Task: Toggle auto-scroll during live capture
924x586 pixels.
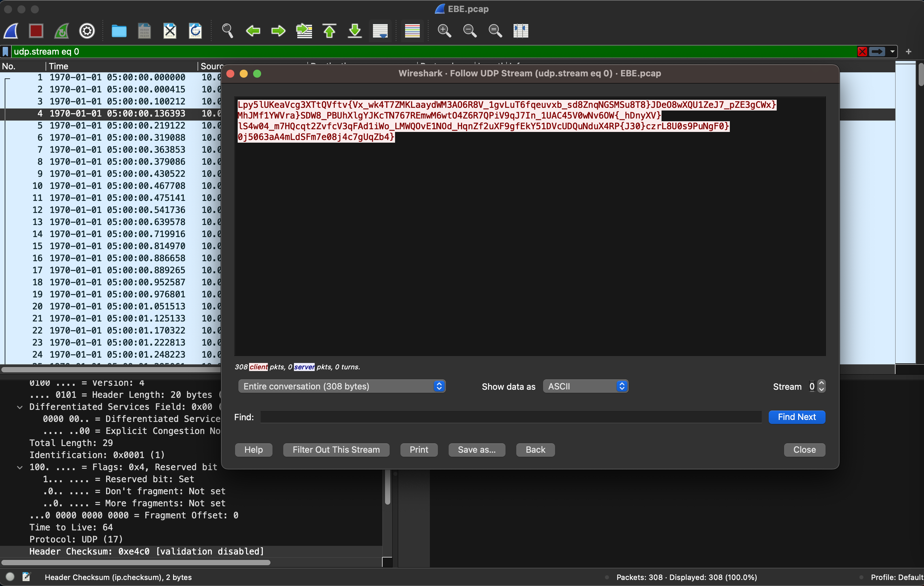Action: [x=380, y=31]
